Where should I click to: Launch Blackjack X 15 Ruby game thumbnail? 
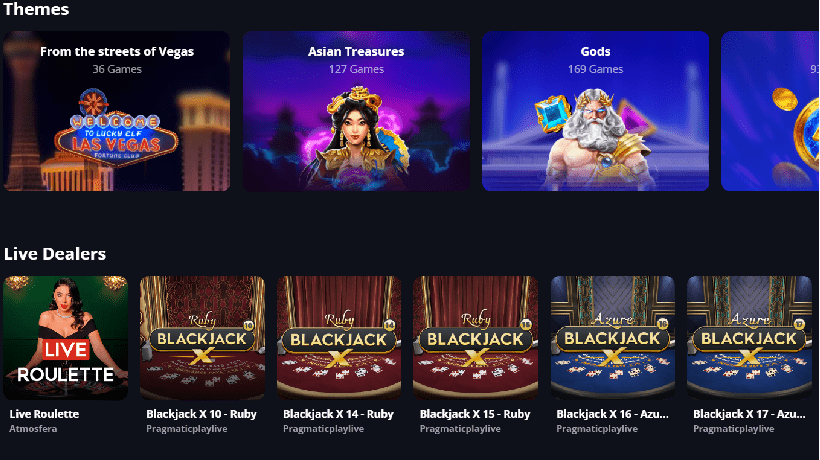[x=475, y=338]
